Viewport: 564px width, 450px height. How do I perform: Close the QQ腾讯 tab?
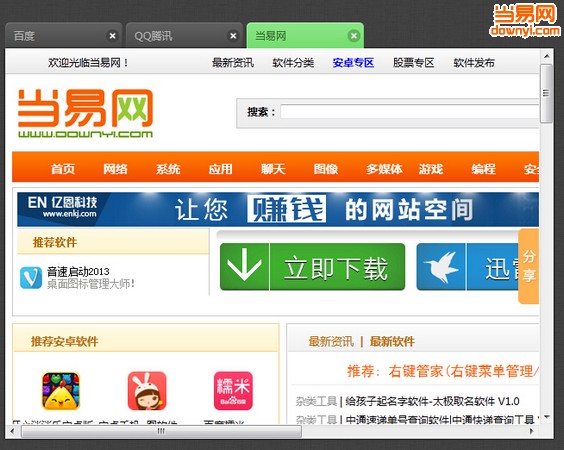[x=233, y=36]
